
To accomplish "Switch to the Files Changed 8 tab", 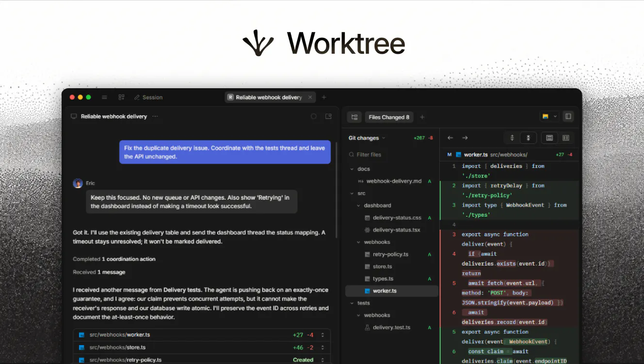I will coord(388,117).
